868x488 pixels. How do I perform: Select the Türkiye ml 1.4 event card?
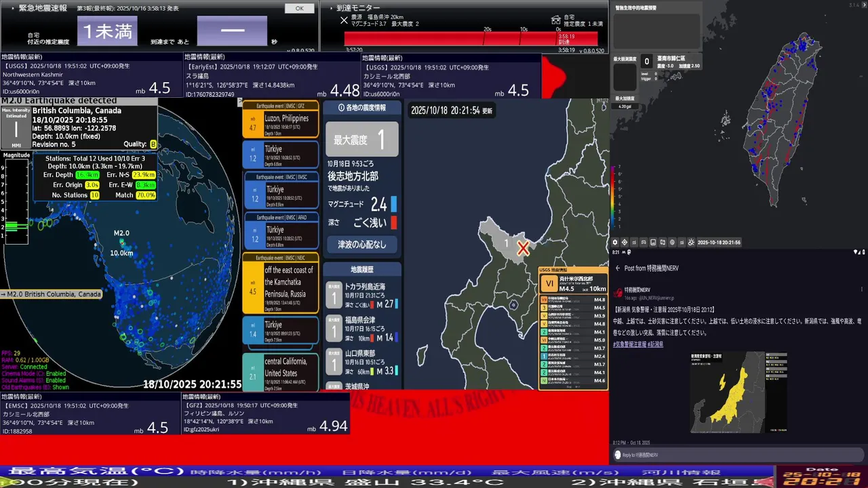tap(281, 330)
